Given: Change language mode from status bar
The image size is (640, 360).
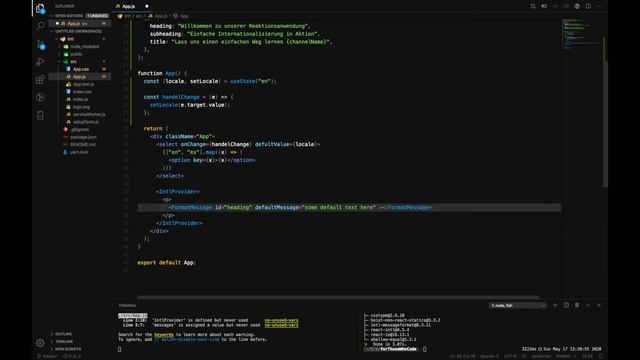Looking at the screenshot, I should [x=541, y=356].
